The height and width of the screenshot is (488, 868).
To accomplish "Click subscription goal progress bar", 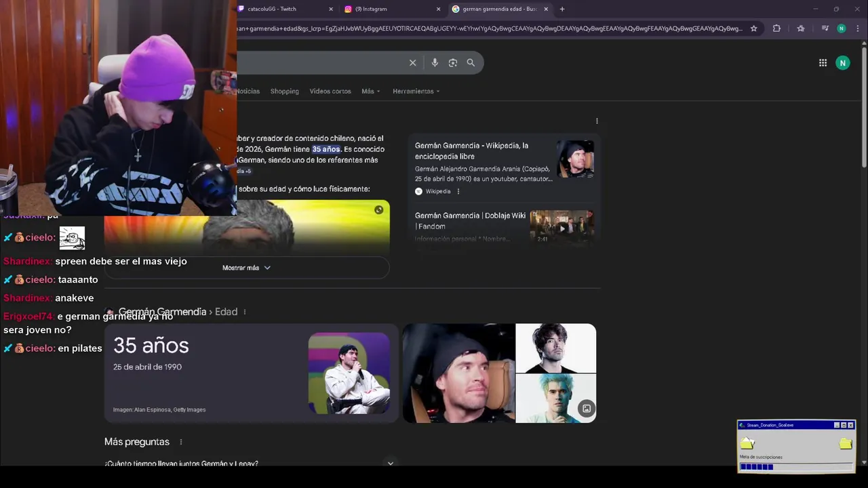I will [796, 466].
